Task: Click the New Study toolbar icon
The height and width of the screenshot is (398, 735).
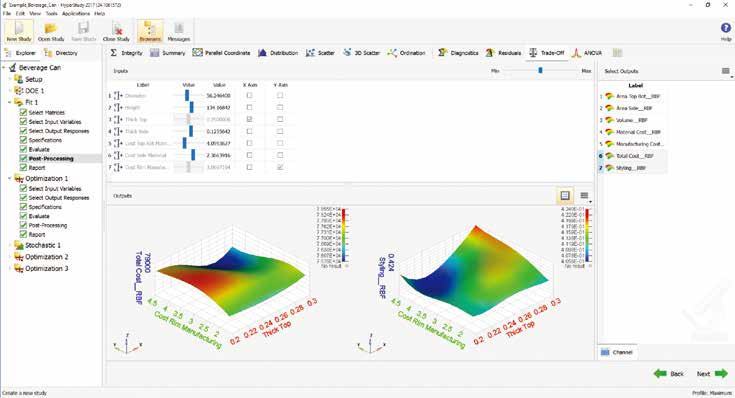Action: pyautogui.click(x=19, y=29)
